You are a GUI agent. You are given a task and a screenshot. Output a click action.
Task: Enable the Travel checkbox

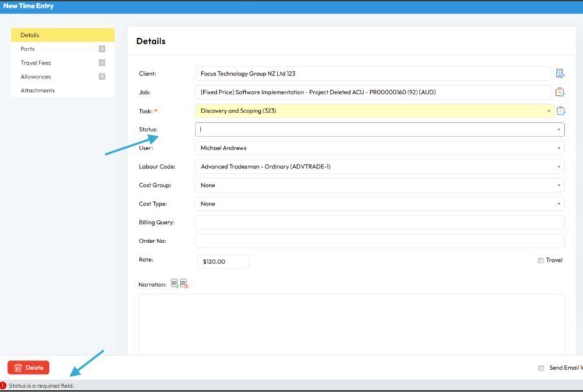point(540,261)
